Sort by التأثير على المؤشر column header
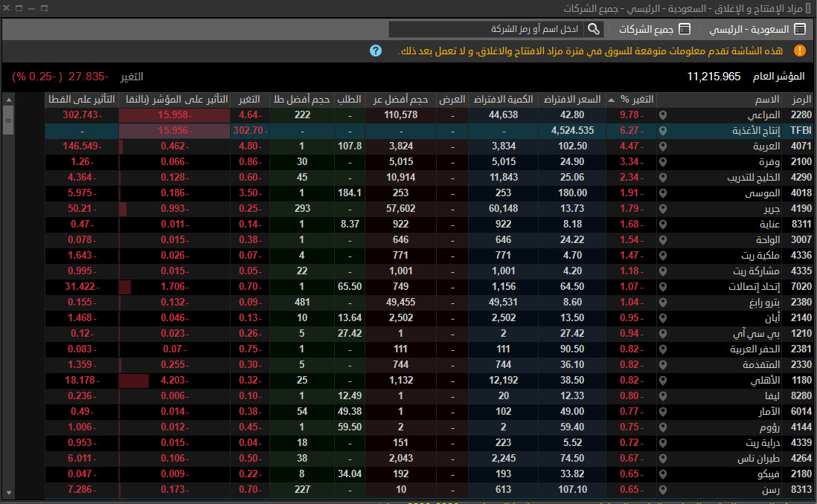This screenshot has height=504, width=817. tap(175, 100)
